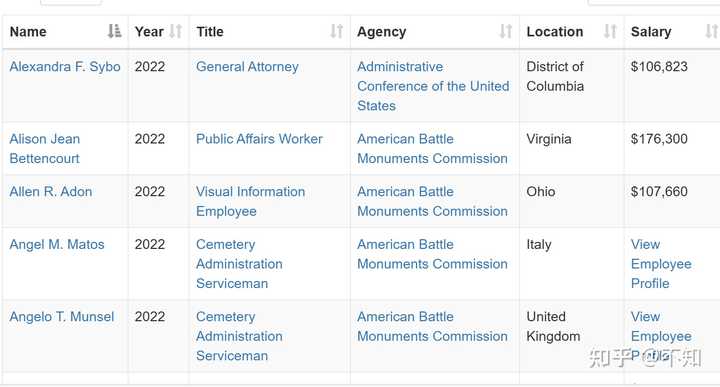Image resolution: width=720 pixels, height=387 pixels.
Task: Click the Year column sort icon
Action: 175,31
